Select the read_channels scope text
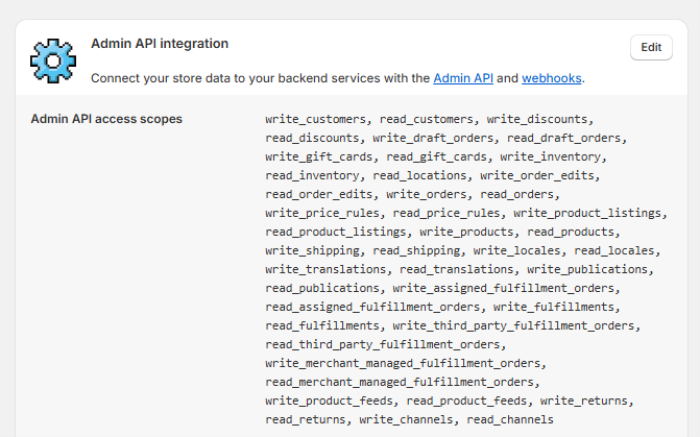The image size is (700, 437). tap(510, 420)
